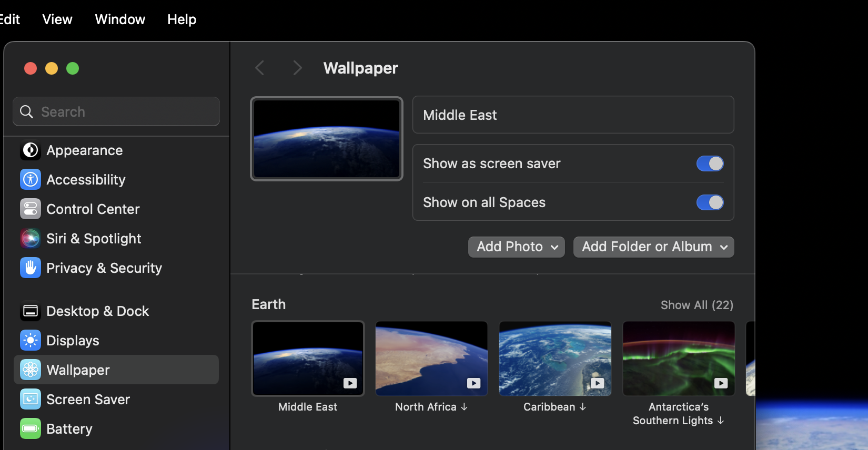Click play badge on Middle East thumbnail
This screenshot has height=450, width=868.
coord(350,383)
